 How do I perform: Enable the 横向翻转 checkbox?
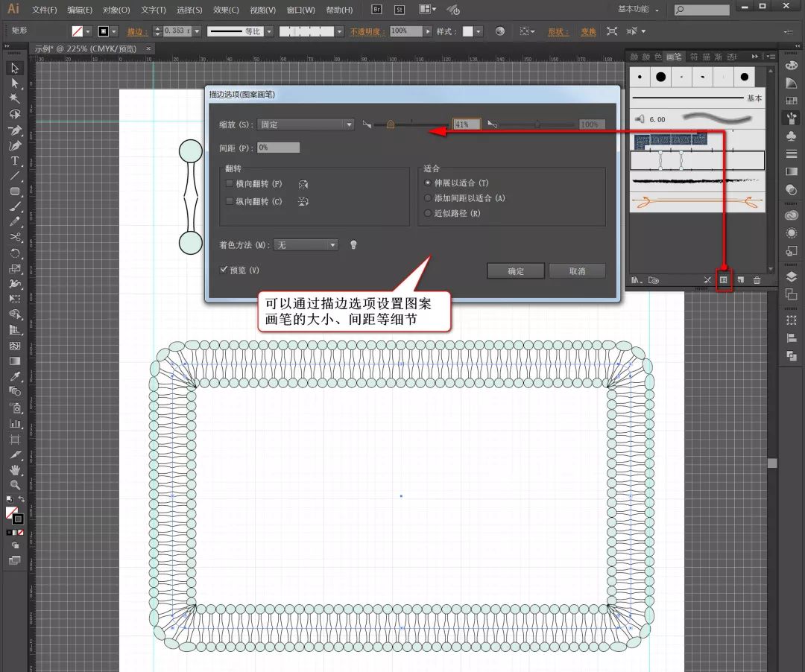click(230, 183)
